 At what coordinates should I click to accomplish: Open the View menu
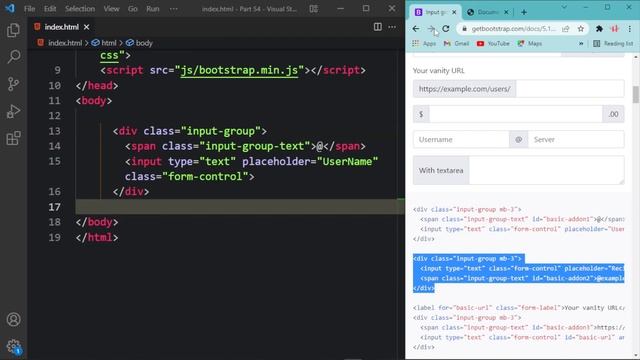tap(111, 9)
